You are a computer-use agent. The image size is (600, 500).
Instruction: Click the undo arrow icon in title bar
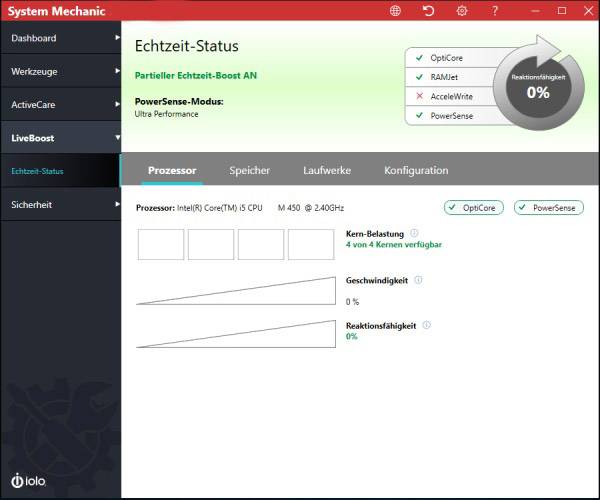[428, 11]
